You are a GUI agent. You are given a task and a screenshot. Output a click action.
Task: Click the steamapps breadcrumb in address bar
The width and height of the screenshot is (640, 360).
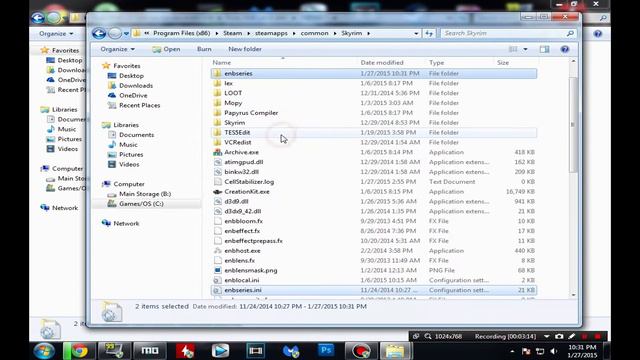click(271, 33)
